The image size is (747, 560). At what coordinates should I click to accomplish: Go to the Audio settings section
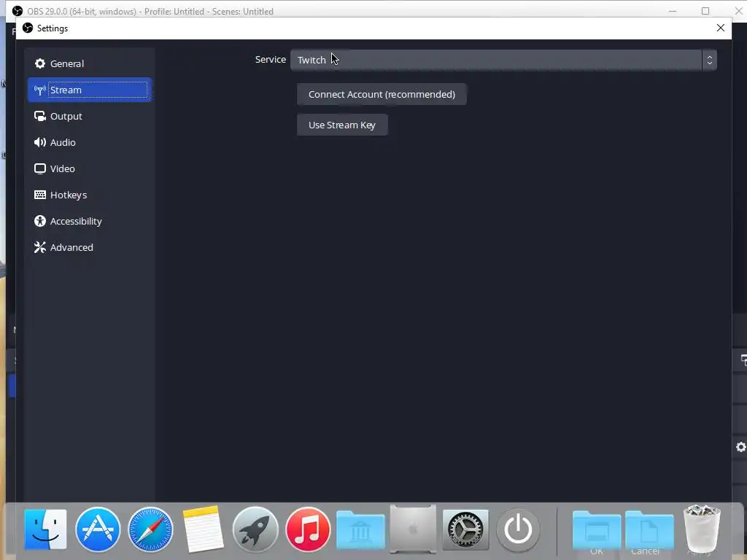tap(90, 142)
